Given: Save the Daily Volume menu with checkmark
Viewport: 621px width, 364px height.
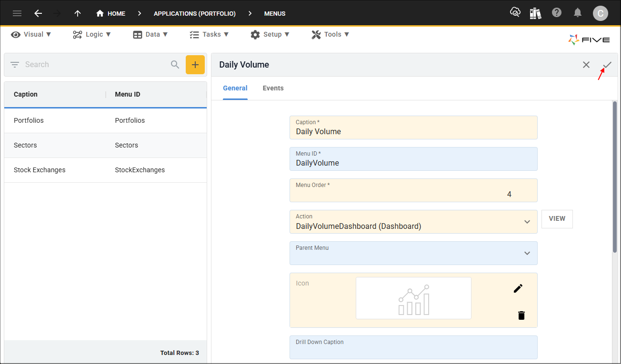Looking at the screenshot, I should 607,65.
